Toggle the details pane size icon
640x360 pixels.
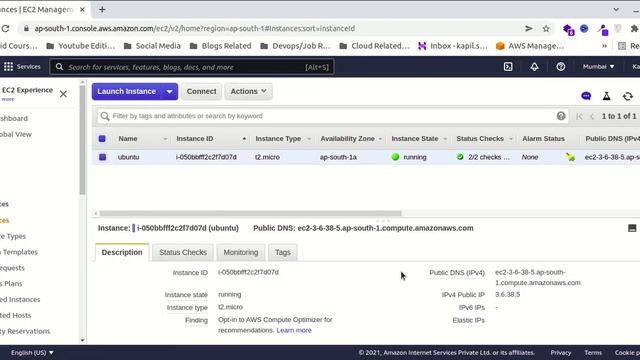(632, 228)
